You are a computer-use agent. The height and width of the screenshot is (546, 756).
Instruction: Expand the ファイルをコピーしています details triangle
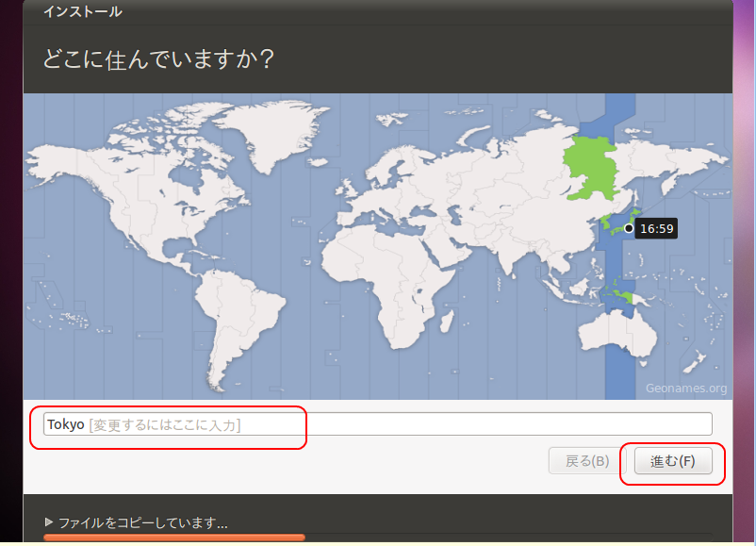pyautogui.click(x=49, y=521)
